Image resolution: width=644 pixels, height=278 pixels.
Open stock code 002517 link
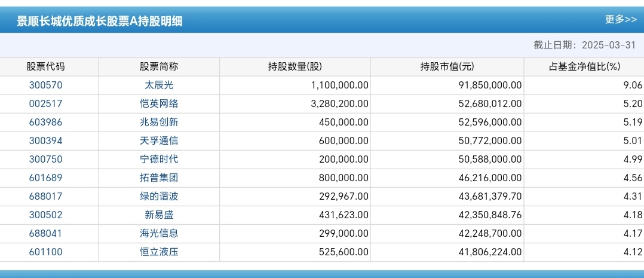45,104
